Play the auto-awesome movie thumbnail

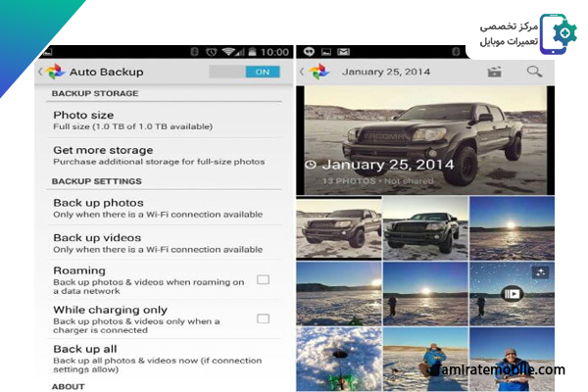512,294
